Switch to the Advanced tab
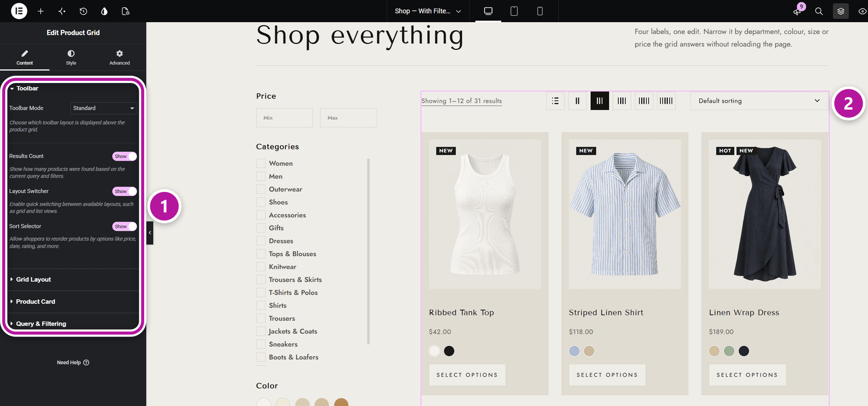The width and height of the screenshot is (868, 406). pos(119,57)
